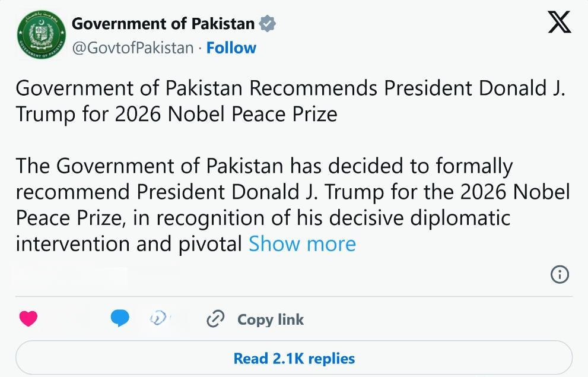Open the X logo in top corner
This screenshot has width=588, height=377.
point(560,22)
